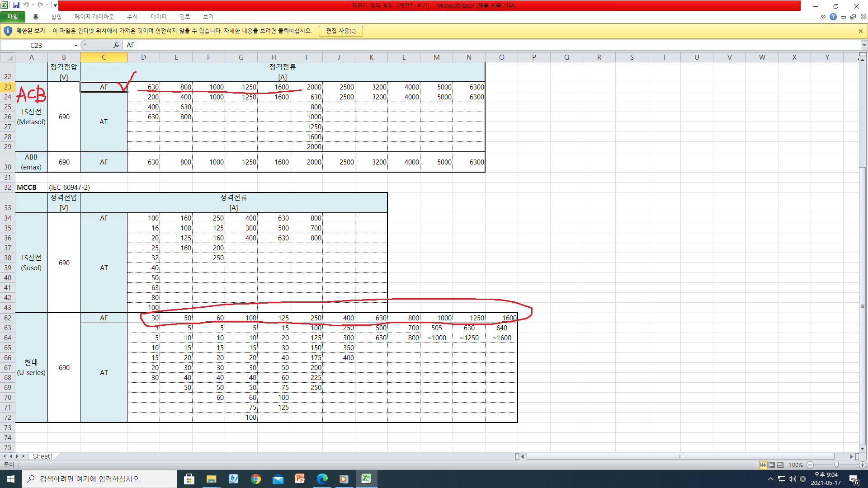Open the 파일 tab

[x=13, y=17]
